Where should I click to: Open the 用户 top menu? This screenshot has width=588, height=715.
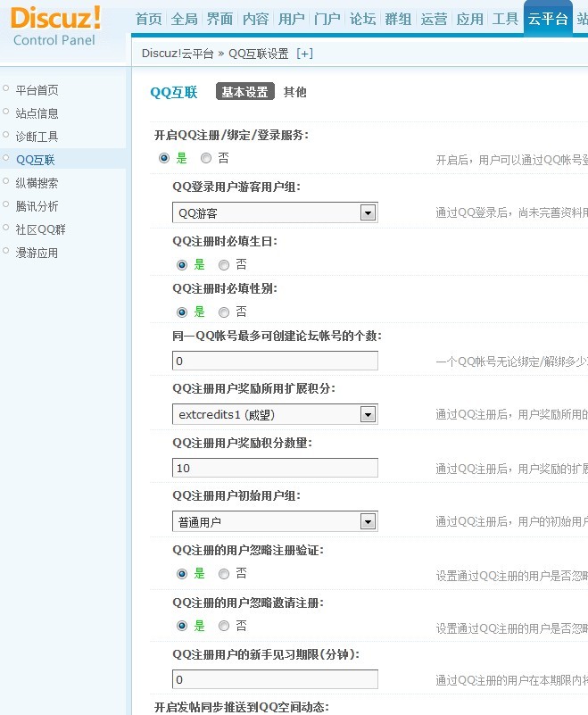click(291, 19)
